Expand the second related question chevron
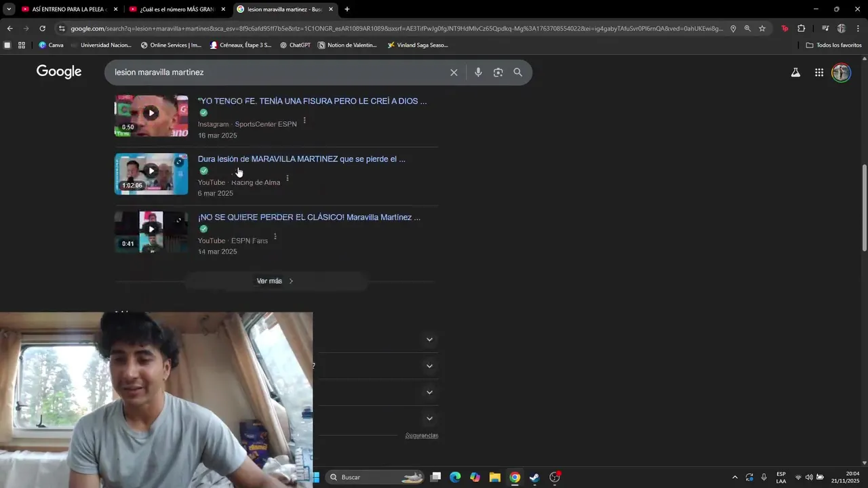The image size is (868, 488). [x=429, y=366]
